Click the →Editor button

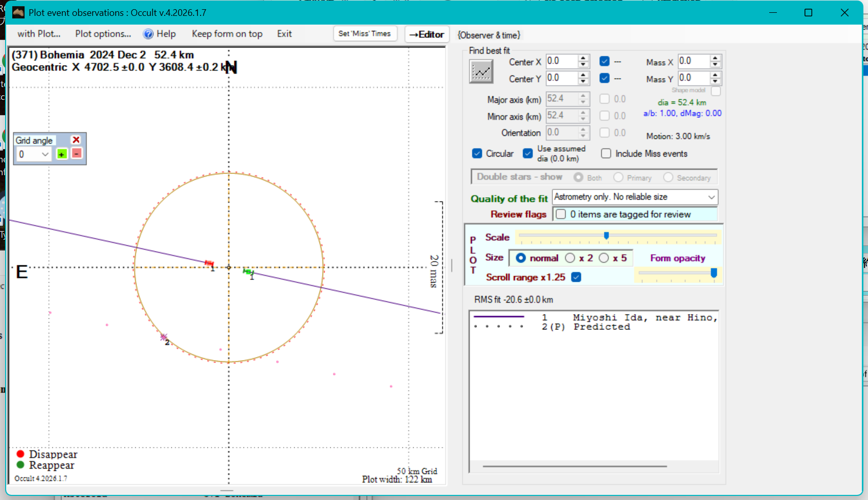click(x=427, y=34)
